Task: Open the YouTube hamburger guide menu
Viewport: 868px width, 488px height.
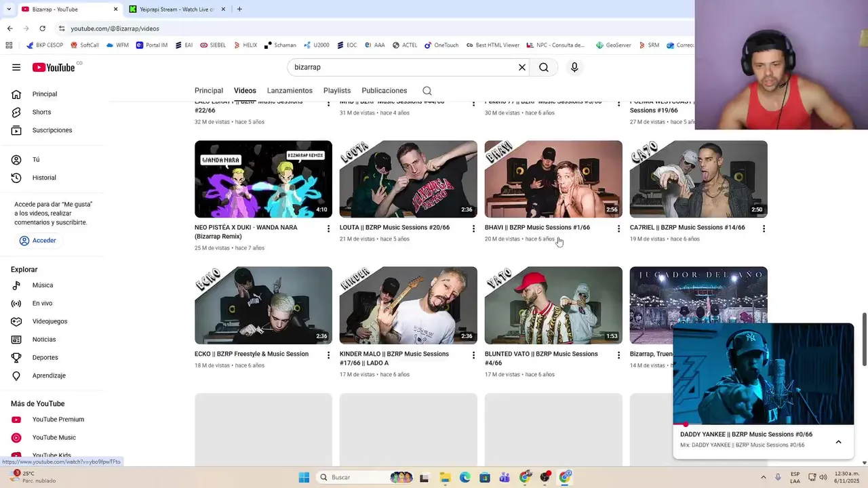Action: tap(16, 67)
